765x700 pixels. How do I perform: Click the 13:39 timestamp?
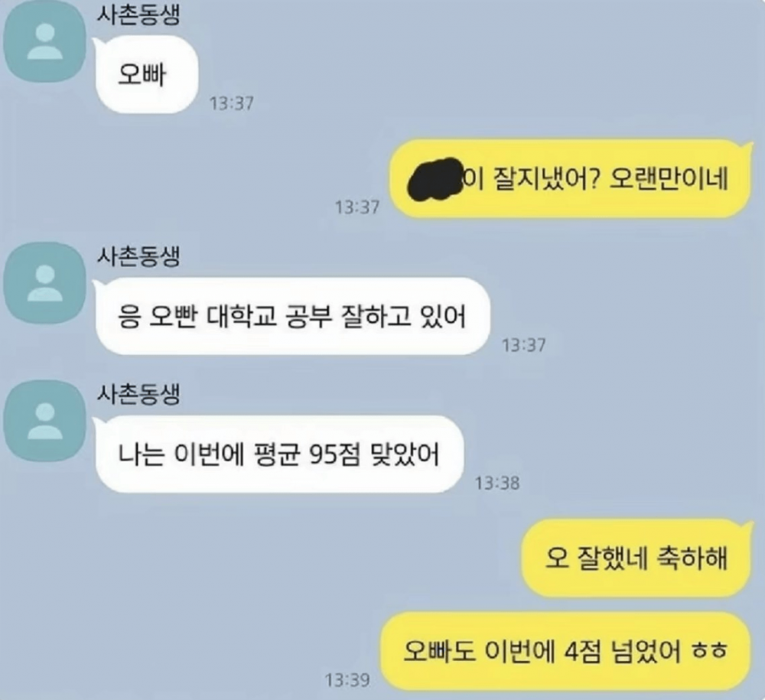pos(347,680)
